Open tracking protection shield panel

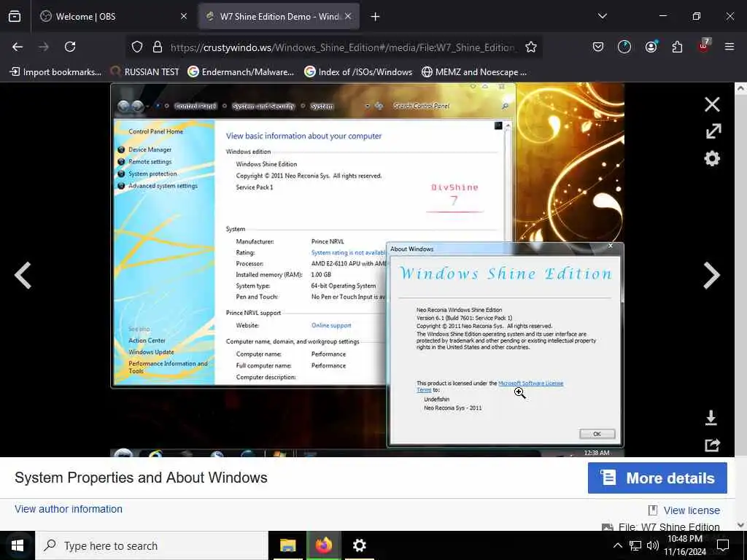click(x=137, y=47)
